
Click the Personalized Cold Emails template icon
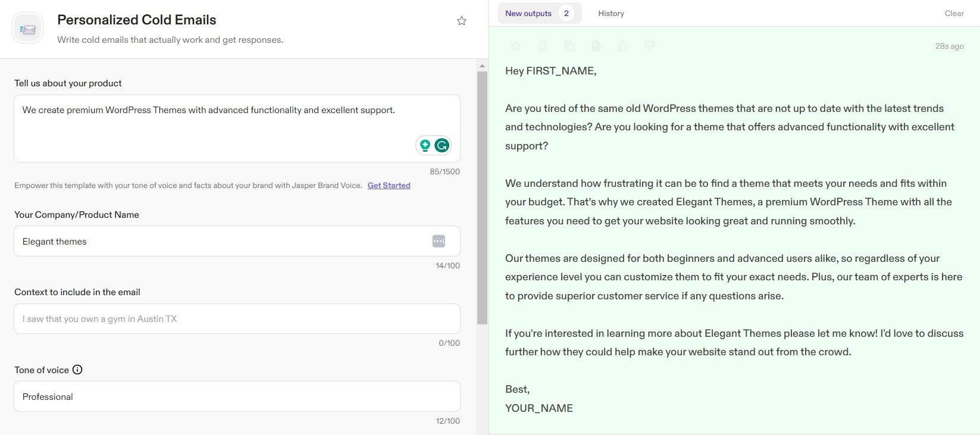tap(28, 29)
